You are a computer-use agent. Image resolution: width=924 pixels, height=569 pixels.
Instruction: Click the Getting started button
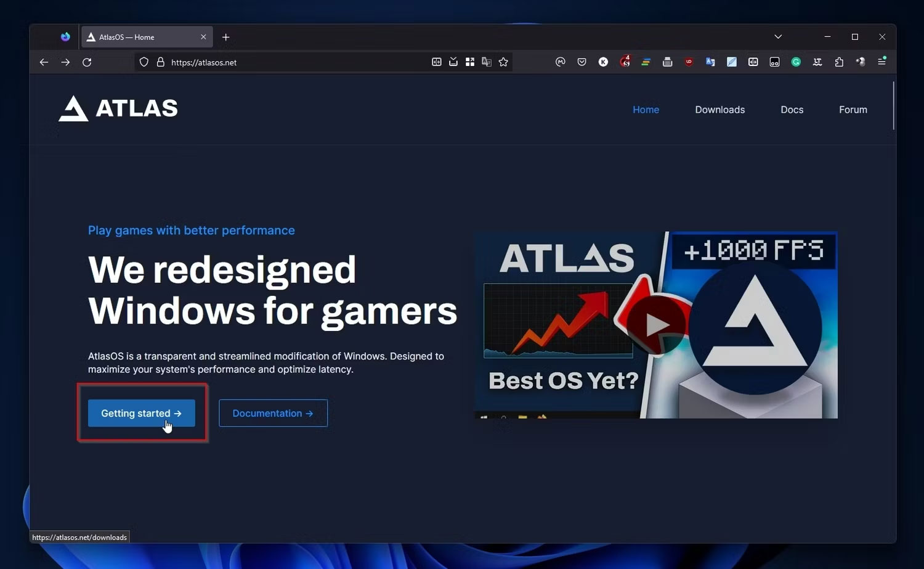(x=142, y=413)
